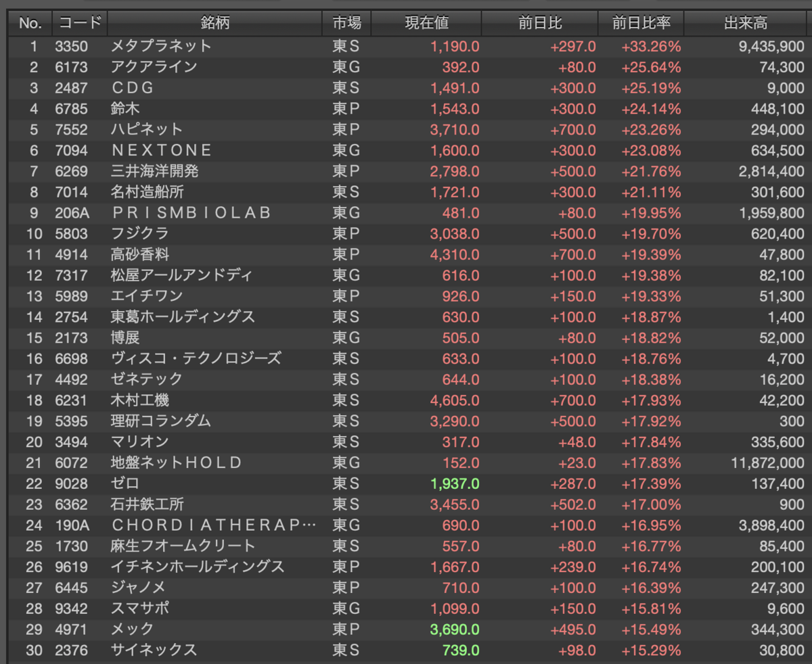Viewport: 812px width, 664px height.
Task: Select code 6785 鈴木 row
Action: pyautogui.click(x=409, y=109)
